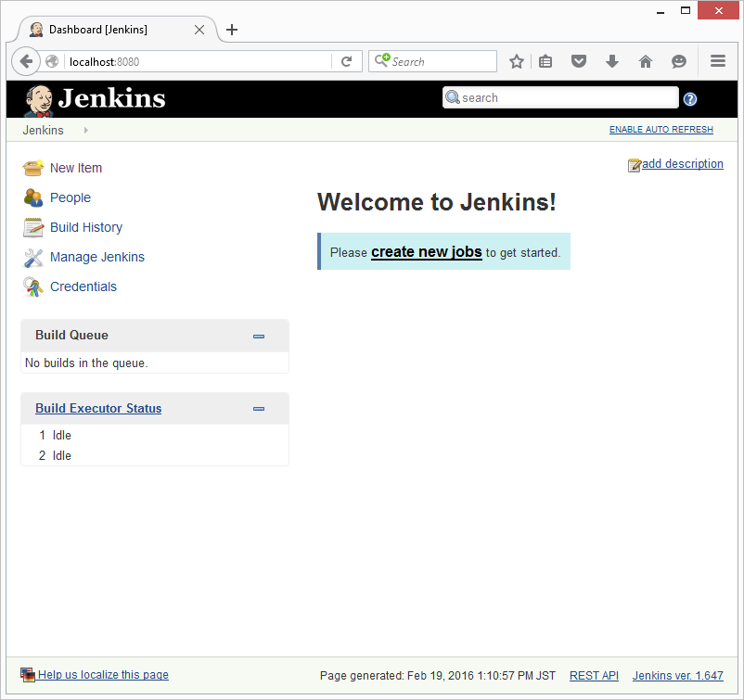Open the People link
This screenshot has width=744, height=700.
coord(71,197)
